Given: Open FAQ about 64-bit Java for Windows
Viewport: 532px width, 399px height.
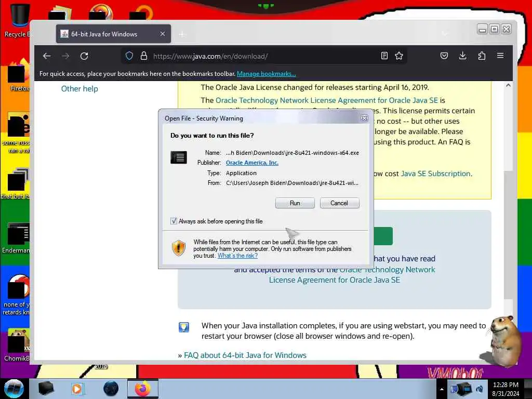Looking at the screenshot, I should (245, 355).
